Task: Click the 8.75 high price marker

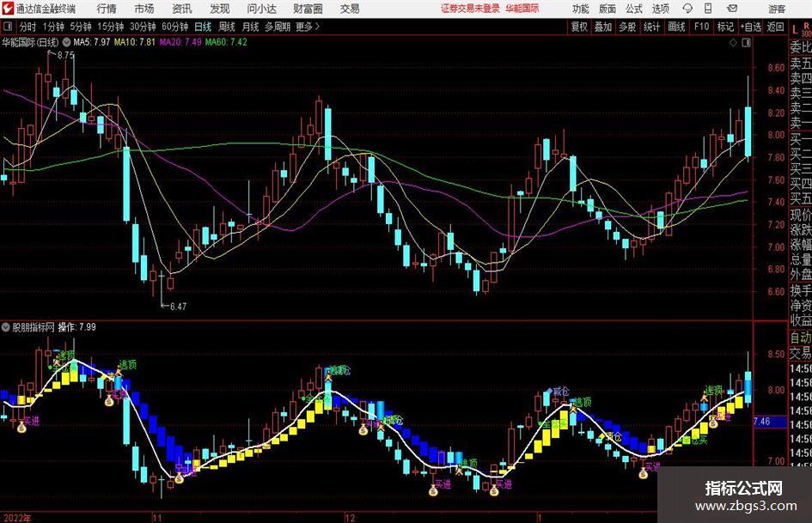Action: pos(66,56)
